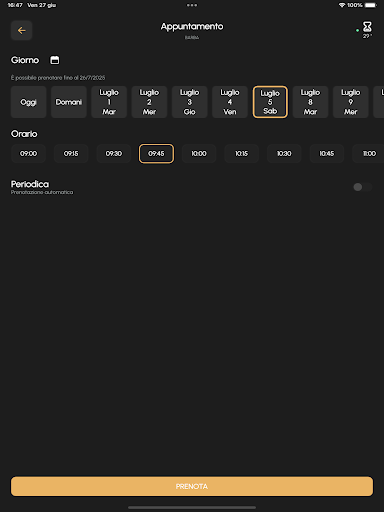Viewport: 384px width, 512px height.
Task: Choose Oggi as the day
Action: point(28,102)
